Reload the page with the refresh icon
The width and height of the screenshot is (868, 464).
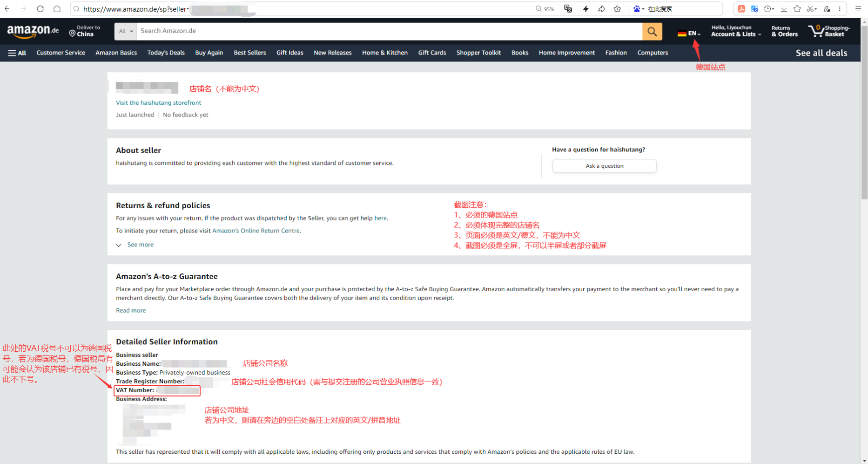click(x=40, y=9)
